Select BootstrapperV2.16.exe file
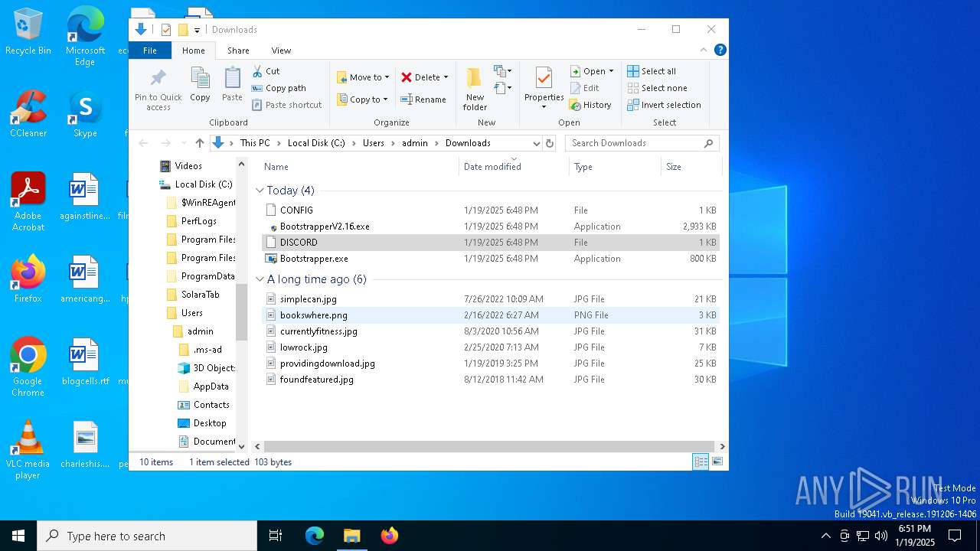This screenshot has width=980, height=551. [x=490, y=227]
